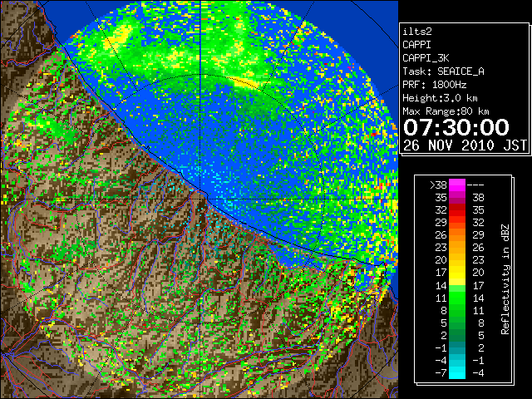
Task: Click the '---' legend label
Action: (475, 185)
